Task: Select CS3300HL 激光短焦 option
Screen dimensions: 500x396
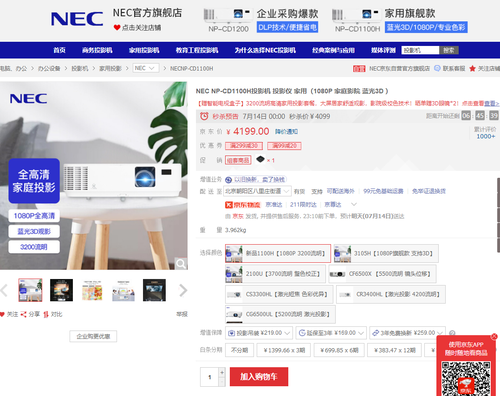Action: click(279, 295)
